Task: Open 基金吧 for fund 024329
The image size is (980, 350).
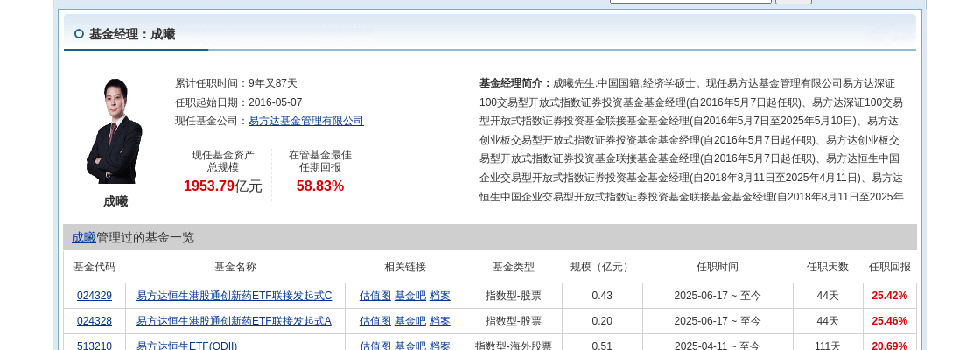Action: (x=409, y=296)
